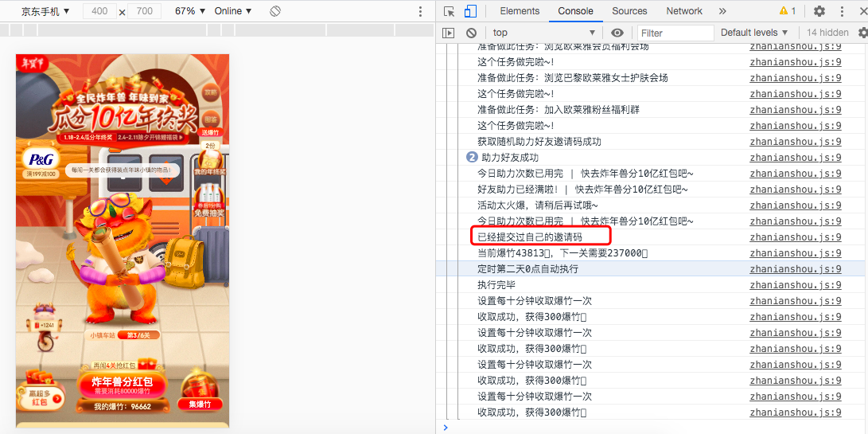
Task: Switch to the Console tab
Action: pos(576,11)
